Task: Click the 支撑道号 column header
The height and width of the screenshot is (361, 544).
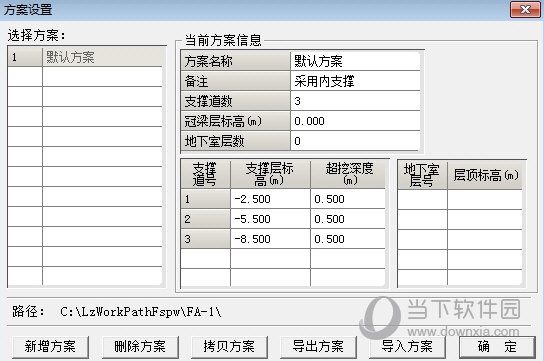Action: (205, 174)
